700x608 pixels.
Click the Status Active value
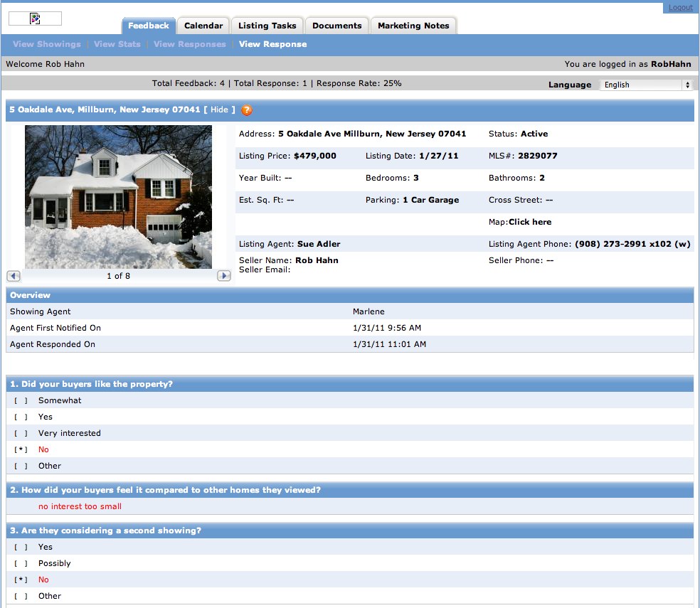pyautogui.click(x=534, y=134)
